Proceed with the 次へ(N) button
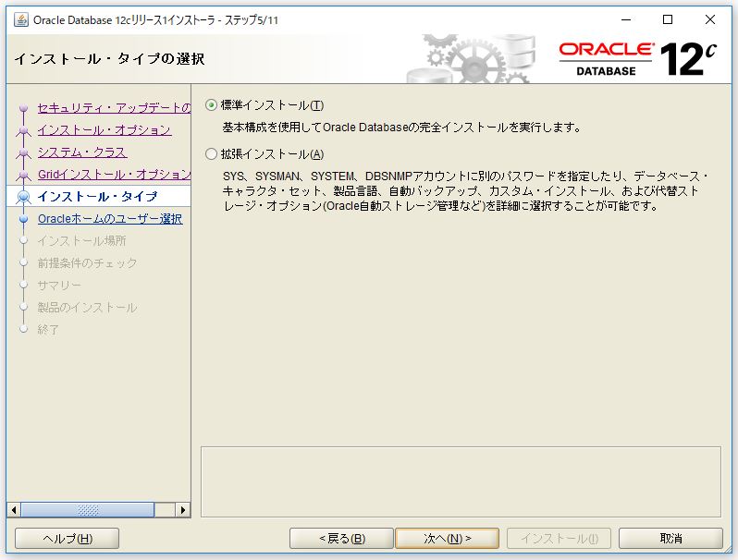This screenshot has height=560, width=738. pos(447,539)
